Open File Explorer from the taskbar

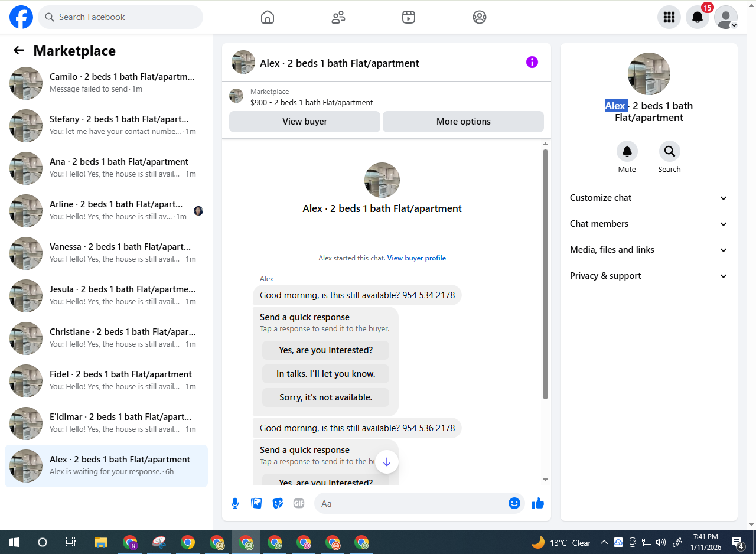(101, 542)
